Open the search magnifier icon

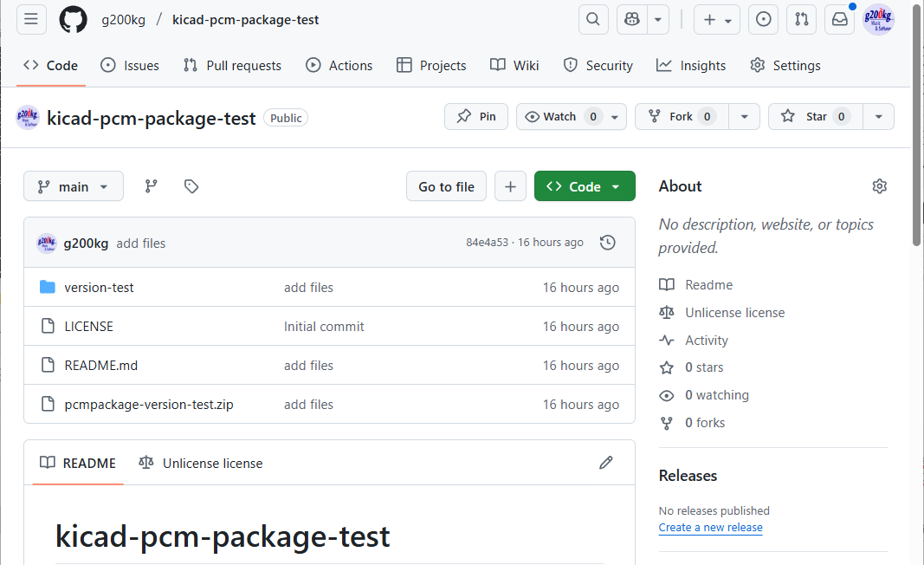[x=593, y=20]
